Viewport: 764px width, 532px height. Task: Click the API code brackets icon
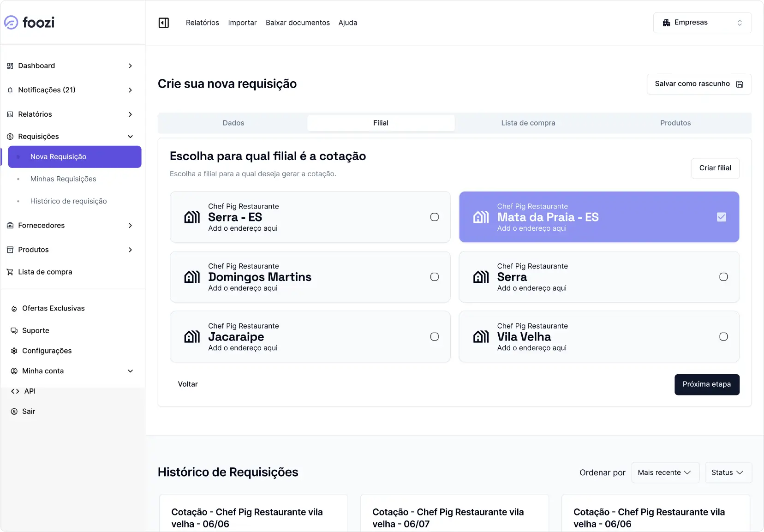click(15, 391)
